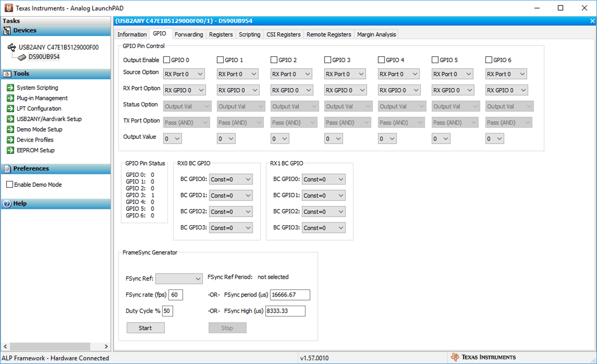The width and height of the screenshot is (597, 364).
Task: Enable GPIO 6 output checkbox
Action: point(488,60)
